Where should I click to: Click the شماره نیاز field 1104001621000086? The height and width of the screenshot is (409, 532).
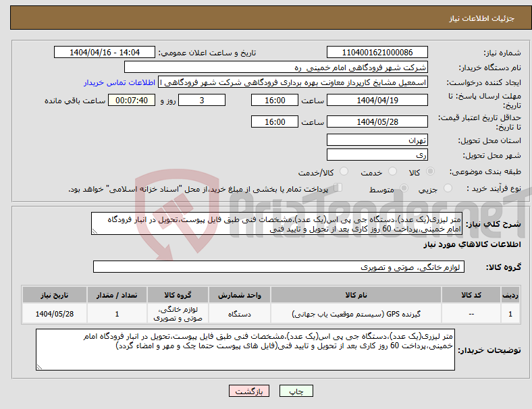[x=377, y=52]
